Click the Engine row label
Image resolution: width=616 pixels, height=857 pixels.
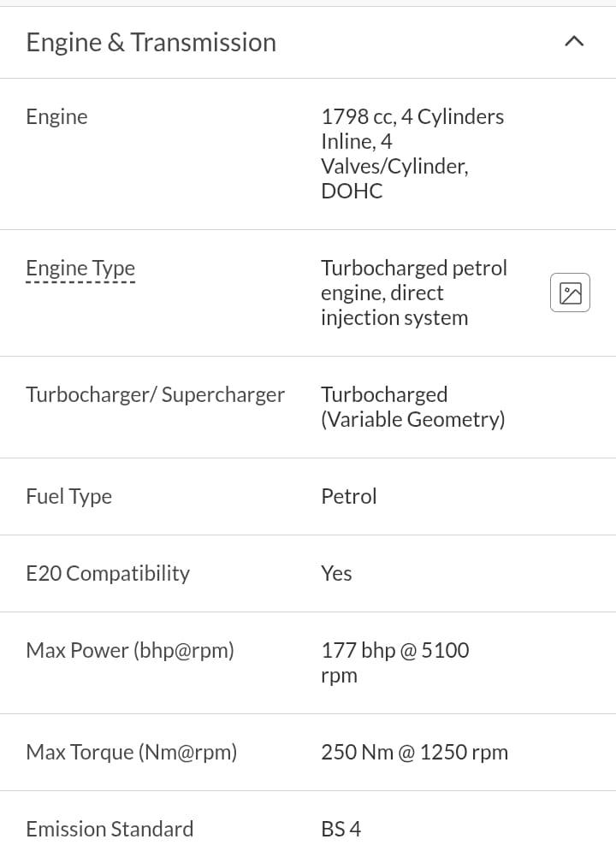[x=56, y=116]
